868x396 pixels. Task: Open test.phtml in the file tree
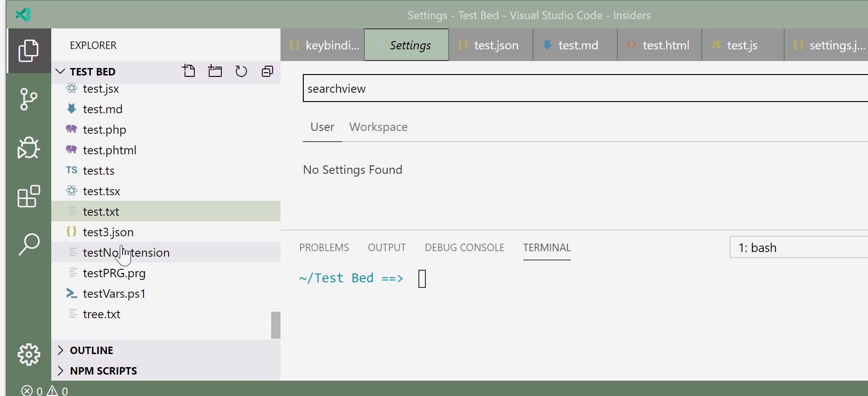pos(166,150)
